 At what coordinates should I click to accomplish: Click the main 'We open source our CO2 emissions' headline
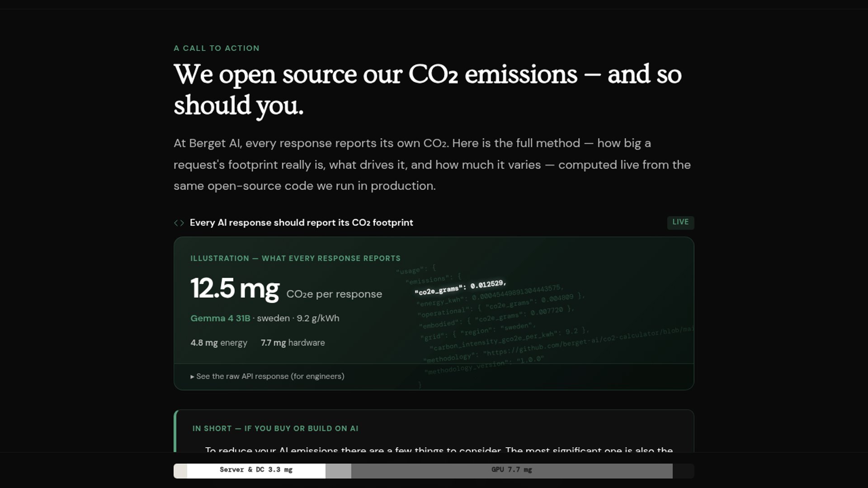(427, 89)
